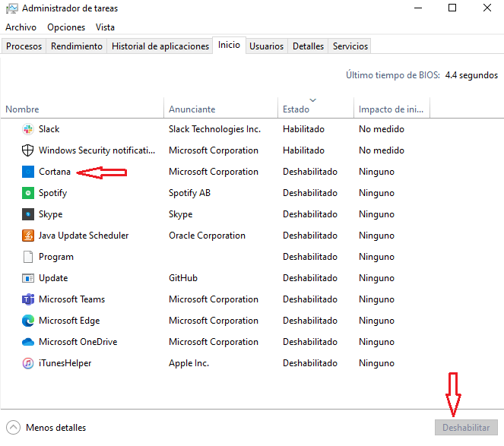Click Ninguno impact in Spotify row
504x446 pixels.
tap(376, 193)
